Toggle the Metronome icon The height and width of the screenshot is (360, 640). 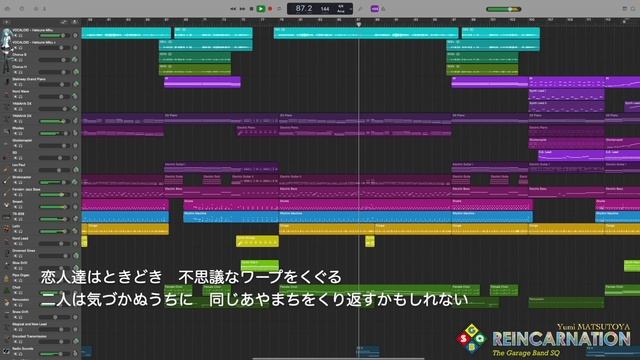(x=384, y=9)
